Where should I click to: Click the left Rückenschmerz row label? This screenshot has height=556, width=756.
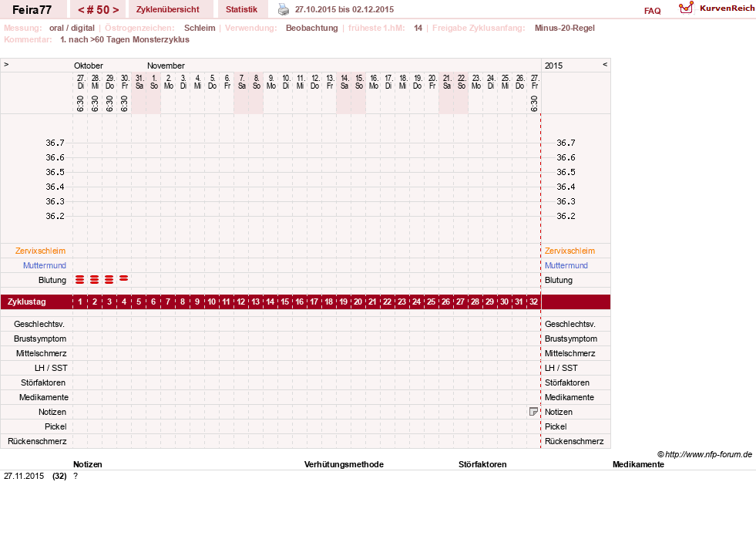[37, 441]
